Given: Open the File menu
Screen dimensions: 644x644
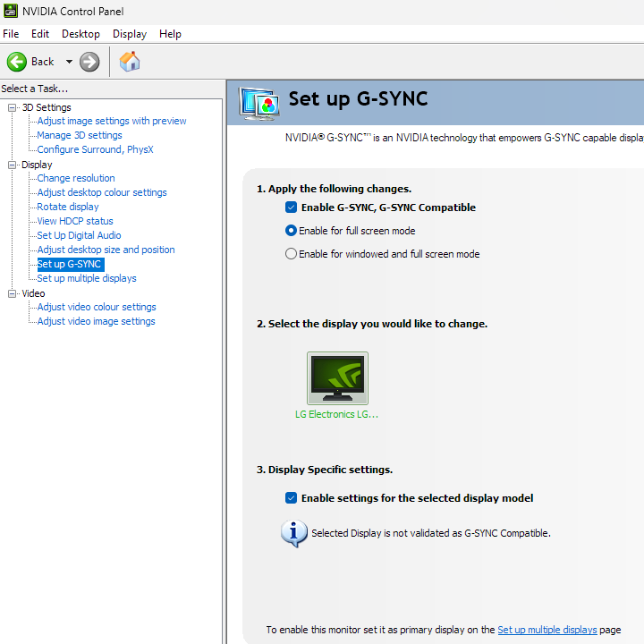Looking at the screenshot, I should tap(11, 34).
